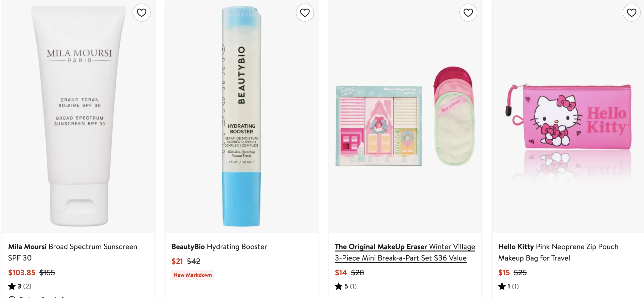644x298 pixels.
Task: Click the New Markdown badge
Action: (x=192, y=275)
